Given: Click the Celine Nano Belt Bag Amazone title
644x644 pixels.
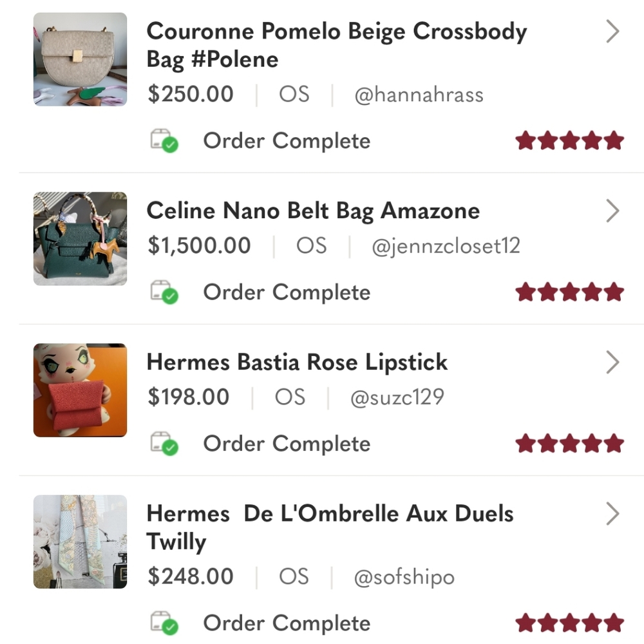Looking at the screenshot, I should (x=313, y=211).
